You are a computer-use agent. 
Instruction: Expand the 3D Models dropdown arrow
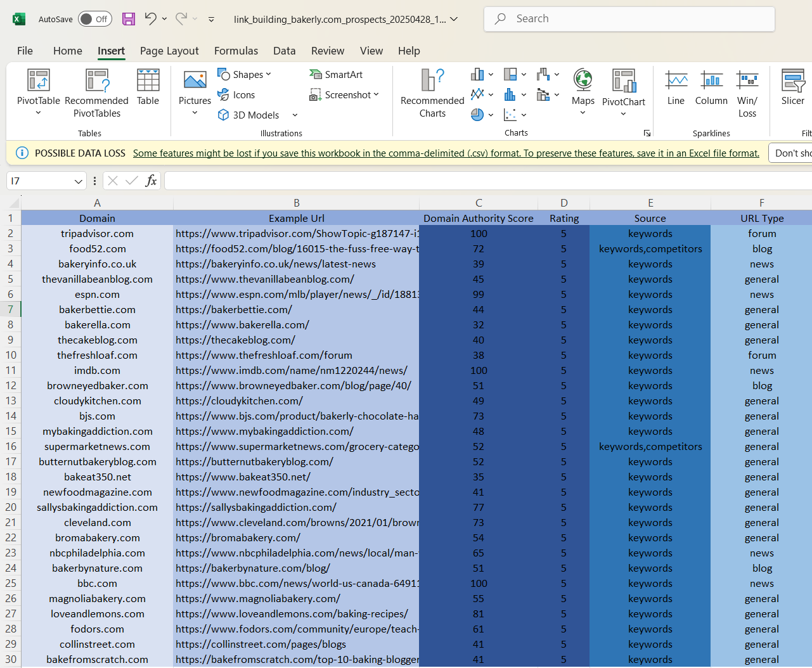[x=295, y=115]
